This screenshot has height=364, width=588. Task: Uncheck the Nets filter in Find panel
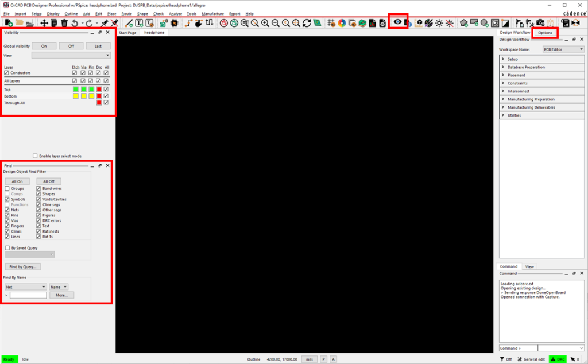point(7,210)
